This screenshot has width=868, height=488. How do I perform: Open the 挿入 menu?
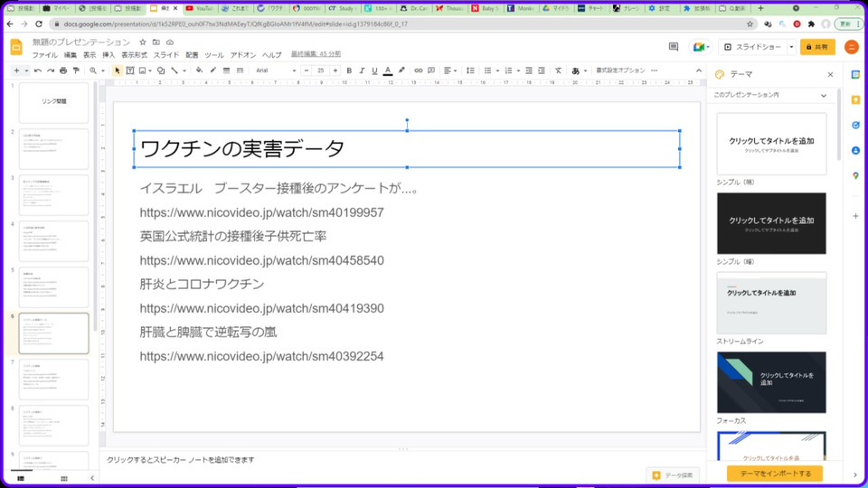[108, 55]
